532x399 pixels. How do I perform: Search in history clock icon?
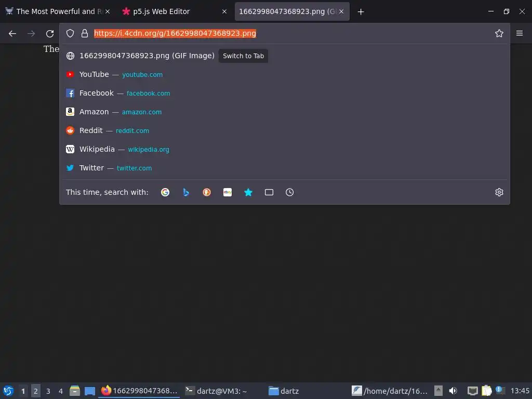click(290, 192)
